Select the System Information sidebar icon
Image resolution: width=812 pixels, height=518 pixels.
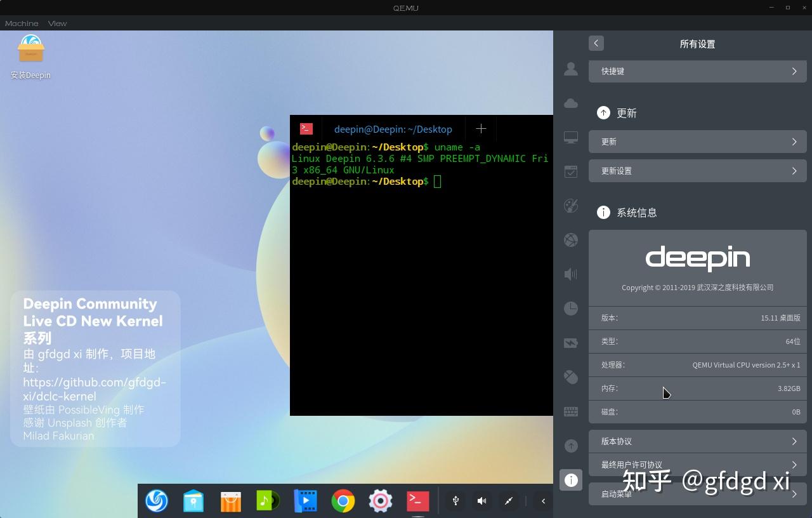[x=570, y=480]
